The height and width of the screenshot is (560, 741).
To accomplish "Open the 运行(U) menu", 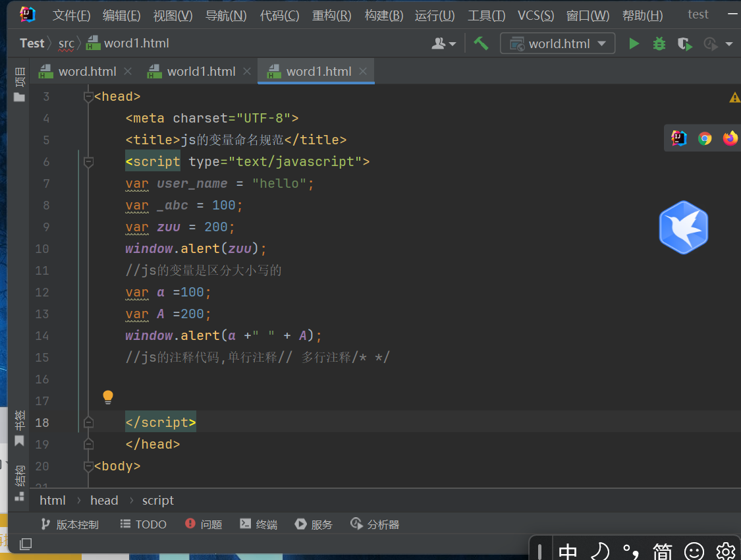I will (x=435, y=16).
